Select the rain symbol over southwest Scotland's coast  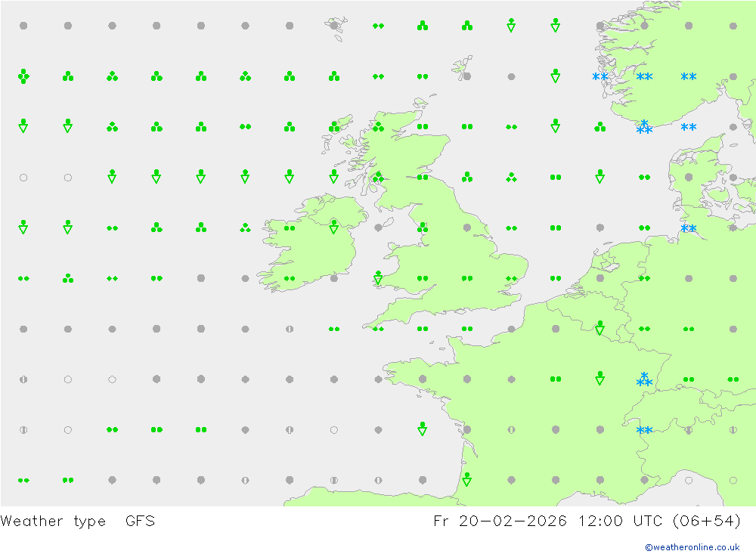[x=378, y=176]
